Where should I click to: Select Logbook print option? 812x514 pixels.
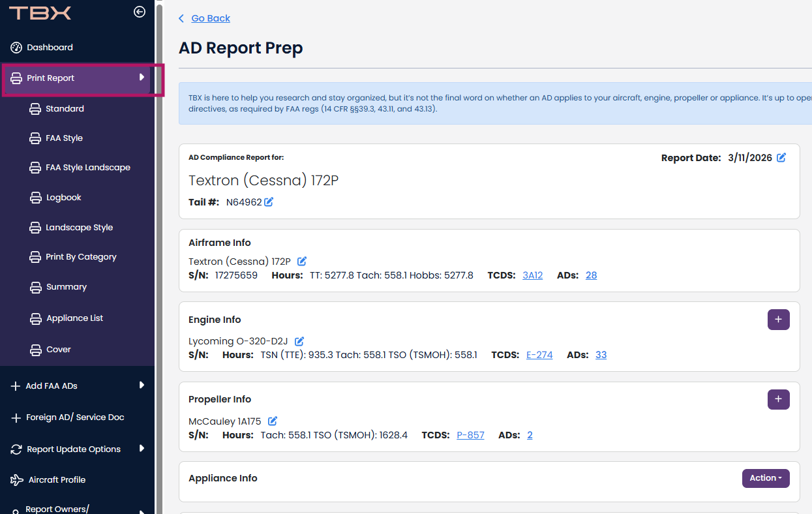coord(64,198)
